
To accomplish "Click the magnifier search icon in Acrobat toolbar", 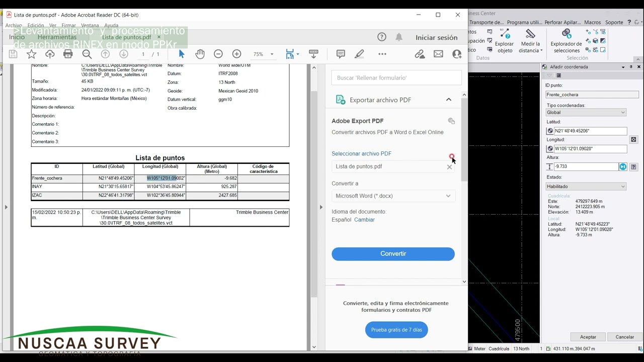I will 87,54.
